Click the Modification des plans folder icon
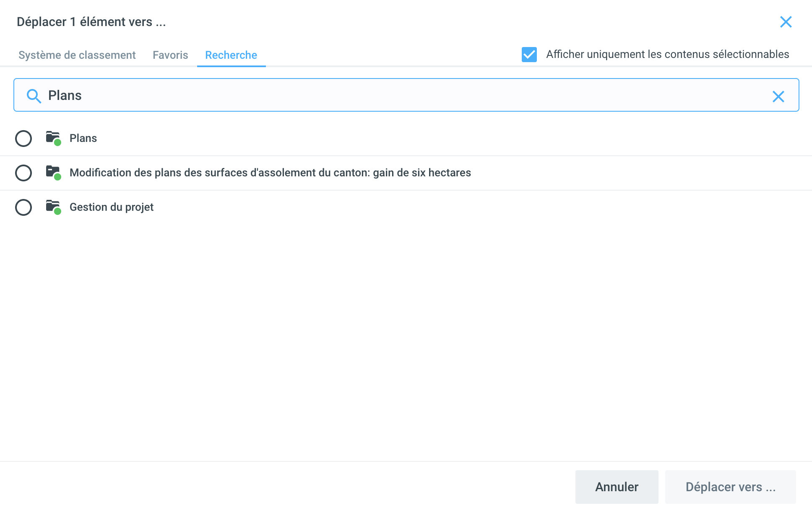 (x=53, y=172)
